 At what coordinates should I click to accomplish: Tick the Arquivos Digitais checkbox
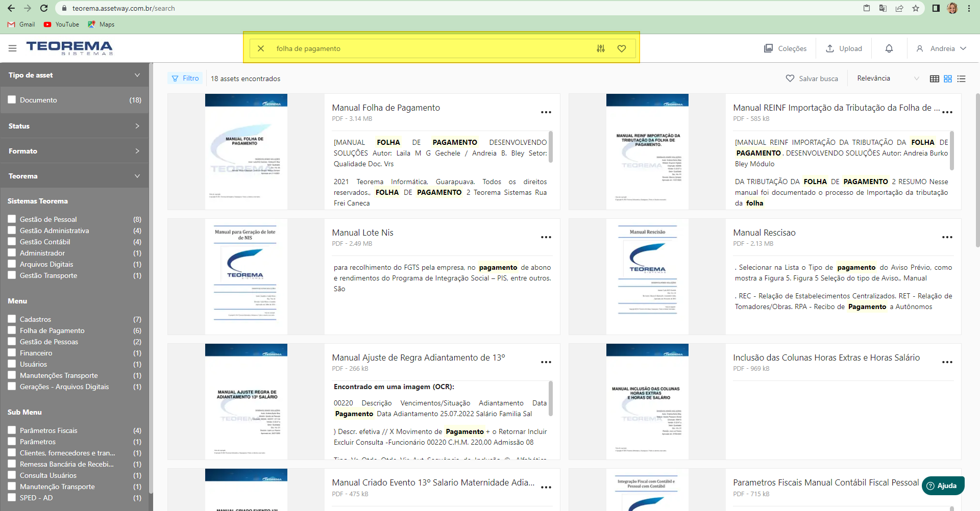tap(12, 264)
